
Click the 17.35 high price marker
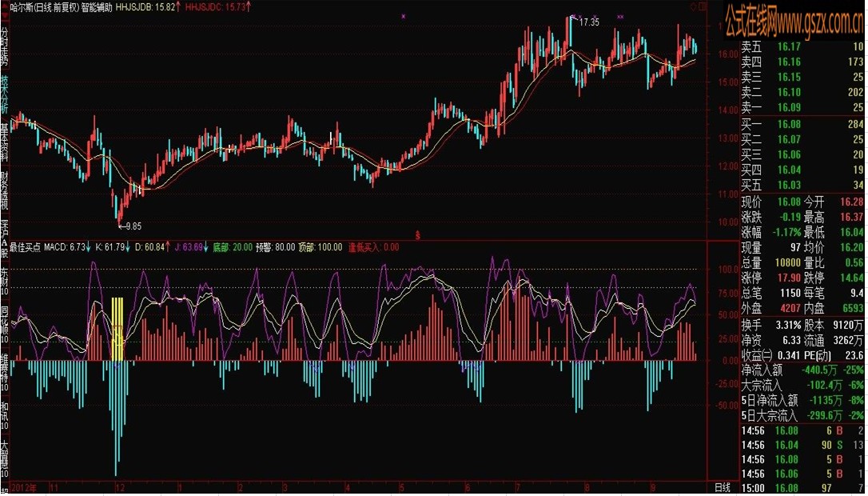click(x=588, y=22)
